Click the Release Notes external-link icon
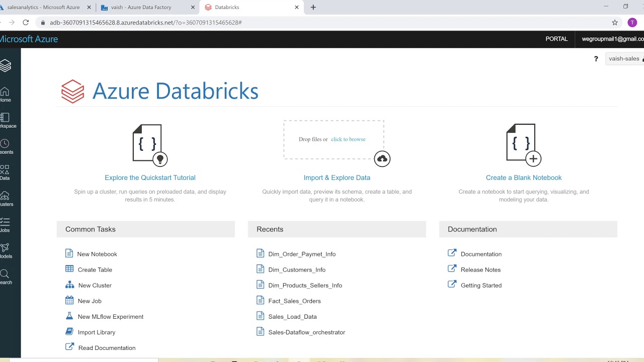This screenshot has height=362, width=644. pyautogui.click(x=452, y=269)
